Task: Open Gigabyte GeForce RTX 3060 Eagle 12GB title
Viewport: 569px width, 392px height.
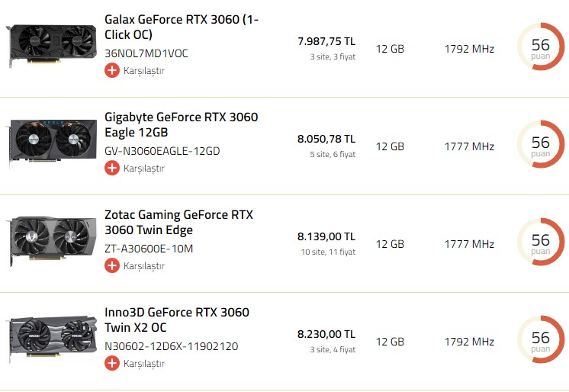Action: click(182, 124)
